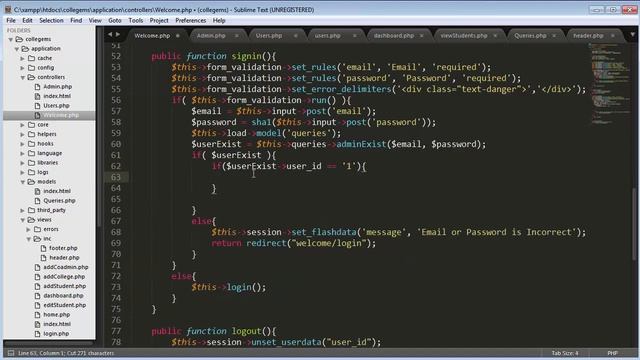
Task: Open home.php in the sidebar
Action: 56,315
